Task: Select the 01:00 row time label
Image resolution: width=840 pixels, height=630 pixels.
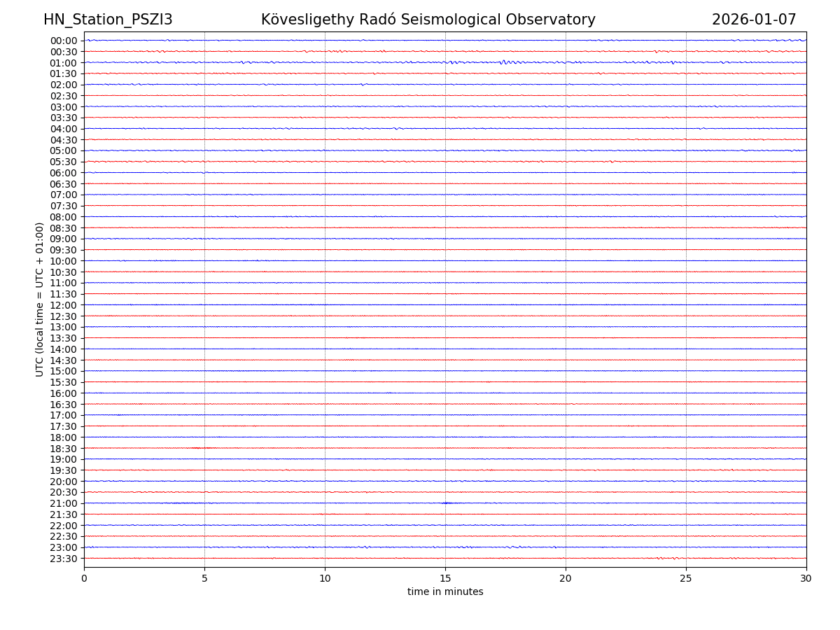Action: pyautogui.click(x=64, y=63)
